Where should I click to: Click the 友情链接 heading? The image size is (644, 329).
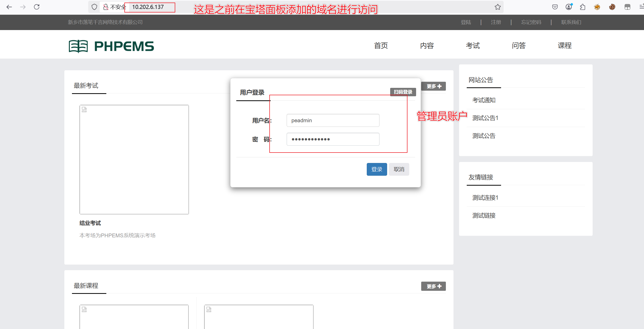pyautogui.click(x=481, y=177)
